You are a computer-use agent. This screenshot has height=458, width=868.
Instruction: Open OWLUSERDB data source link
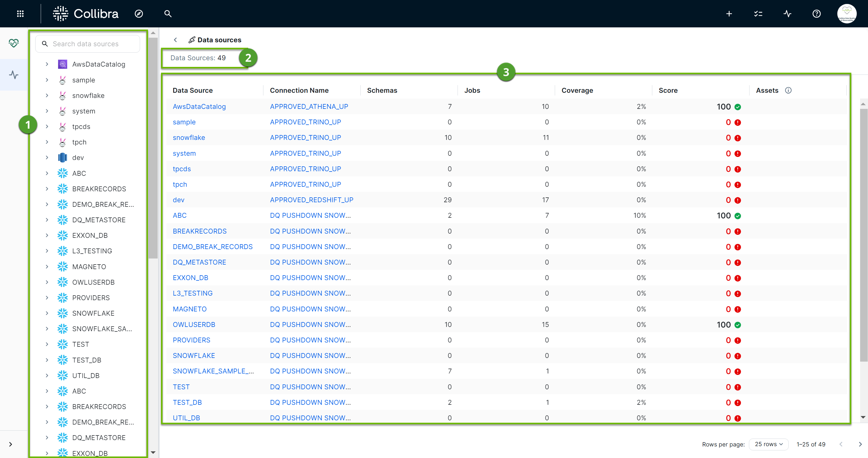pos(194,324)
